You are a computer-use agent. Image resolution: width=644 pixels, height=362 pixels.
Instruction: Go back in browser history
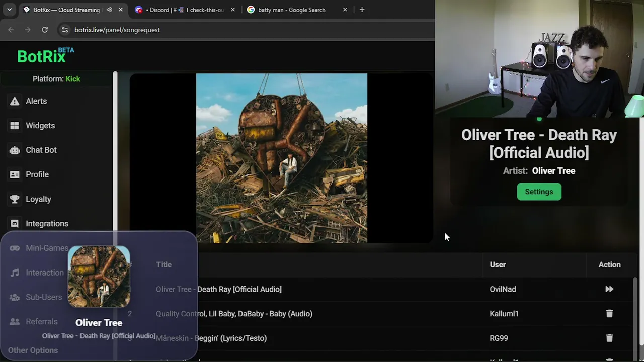coord(11,30)
